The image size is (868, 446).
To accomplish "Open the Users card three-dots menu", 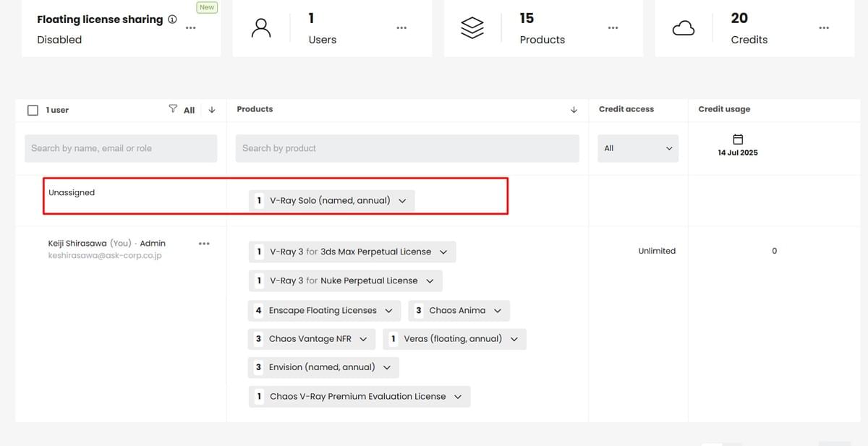I will click(x=401, y=28).
